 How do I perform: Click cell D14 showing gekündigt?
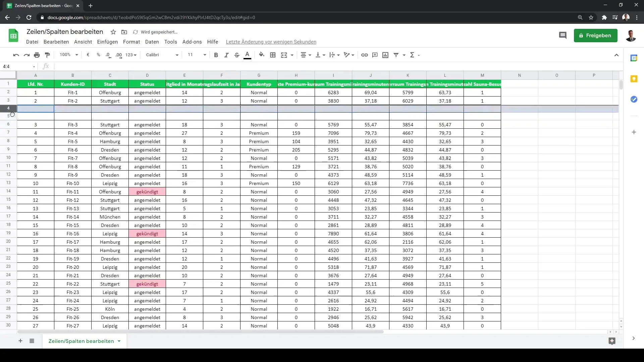pyautogui.click(x=147, y=192)
